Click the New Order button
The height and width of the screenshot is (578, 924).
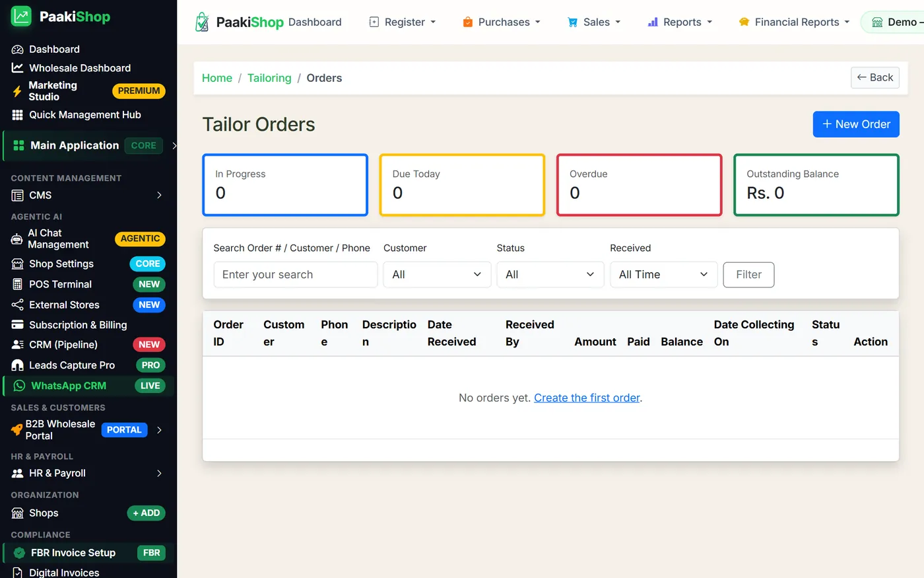pos(856,124)
